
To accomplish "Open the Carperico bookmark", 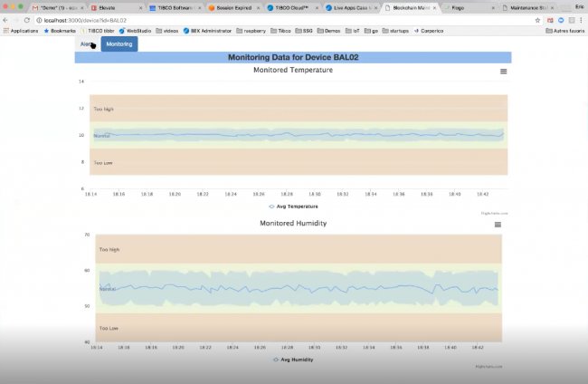I will click(429, 31).
